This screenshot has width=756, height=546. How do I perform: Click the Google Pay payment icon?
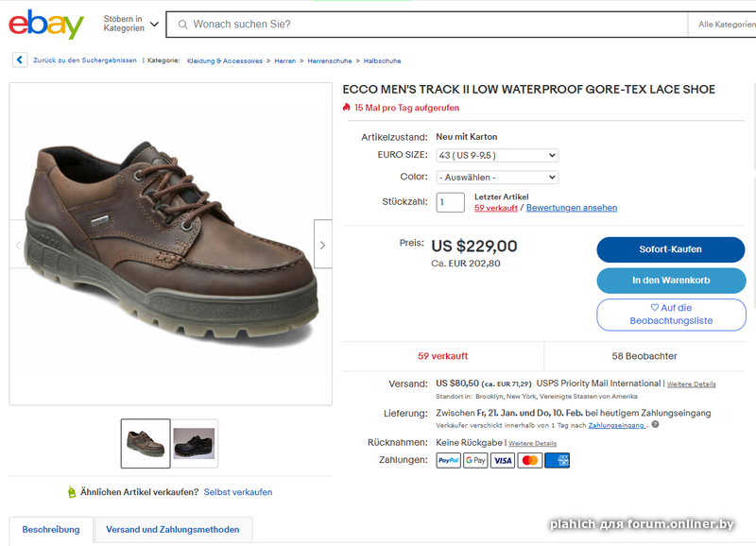tap(475, 460)
